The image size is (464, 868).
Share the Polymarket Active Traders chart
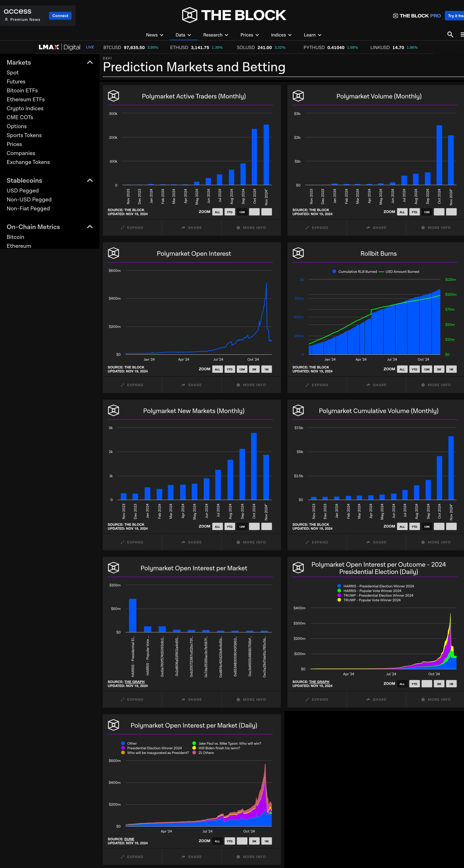click(191, 228)
